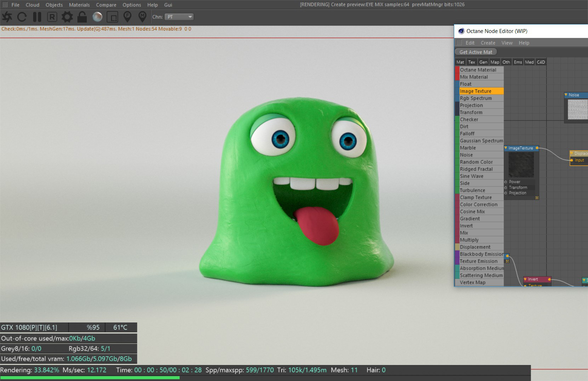The image size is (588, 381).
Task: Click ImageTexture node texture thumbnail
Action: point(521,165)
